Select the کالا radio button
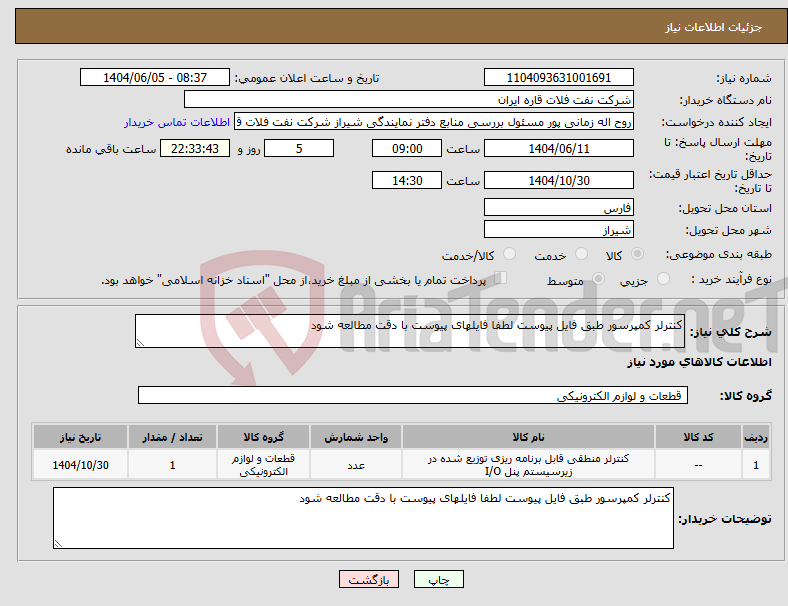788x606 pixels. [637, 254]
